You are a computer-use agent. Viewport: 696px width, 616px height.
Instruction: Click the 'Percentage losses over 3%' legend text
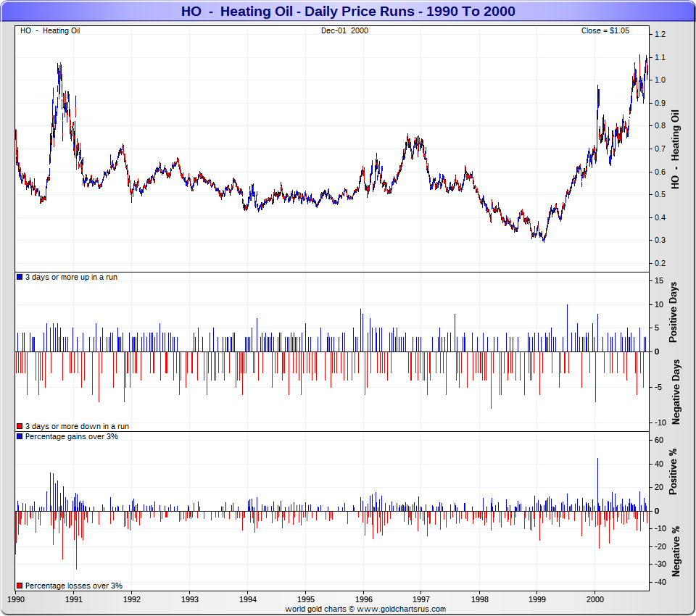point(73,586)
